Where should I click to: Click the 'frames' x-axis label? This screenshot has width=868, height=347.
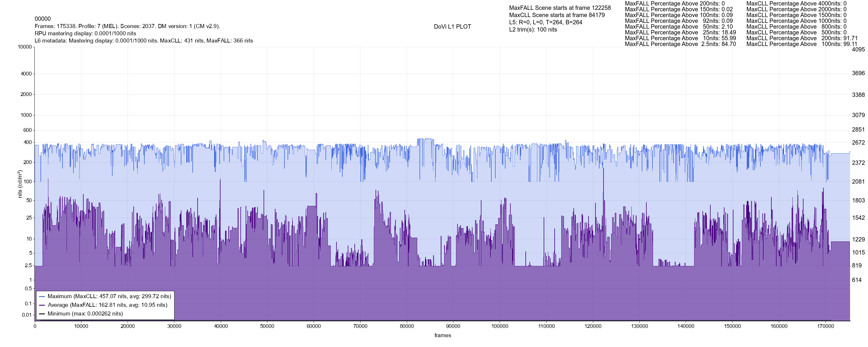point(442,335)
